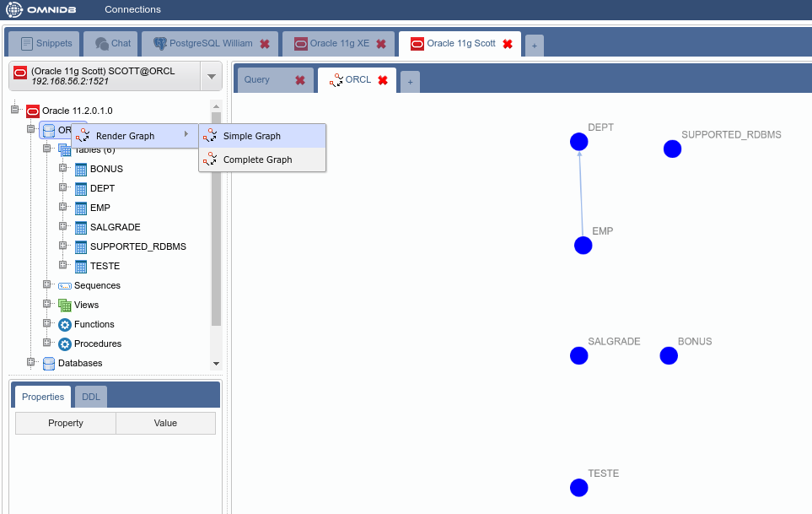The width and height of the screenshot is (812, 514).
Task: Switch to the Query tab
Action: (x=257, y=80)
